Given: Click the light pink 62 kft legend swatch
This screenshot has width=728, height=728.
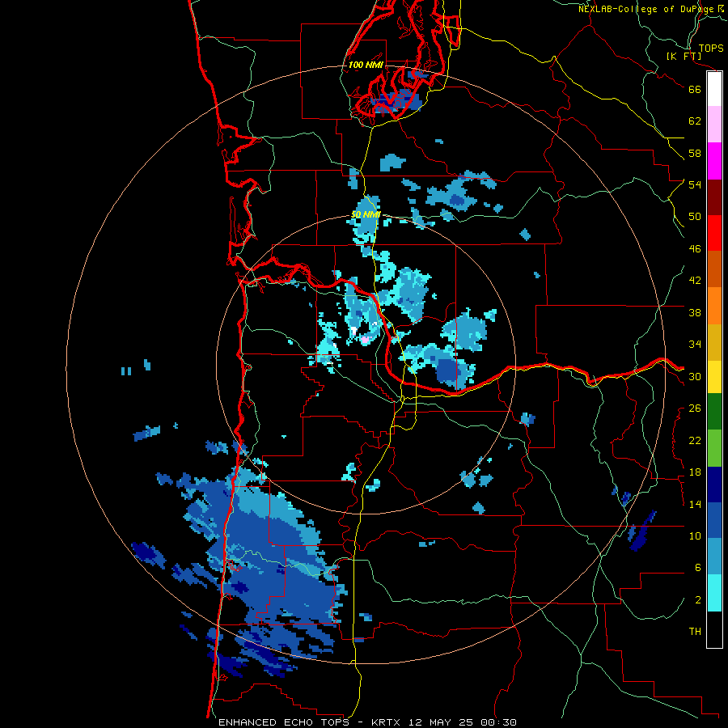Looking at the screenshot, I should [x=714, y=124].
